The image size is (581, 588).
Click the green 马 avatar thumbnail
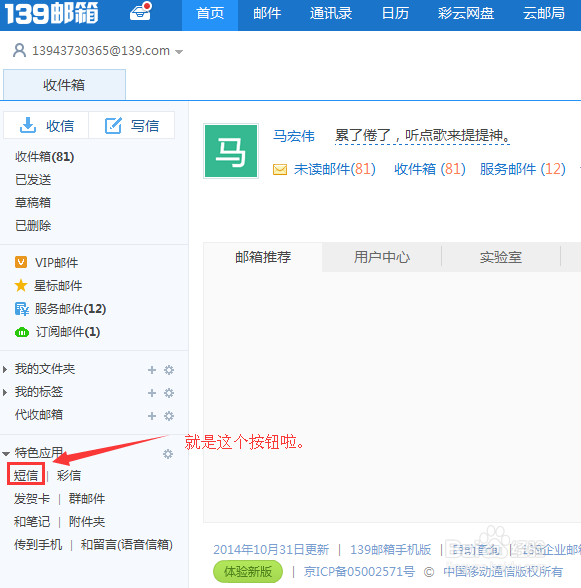click(231, 151)
